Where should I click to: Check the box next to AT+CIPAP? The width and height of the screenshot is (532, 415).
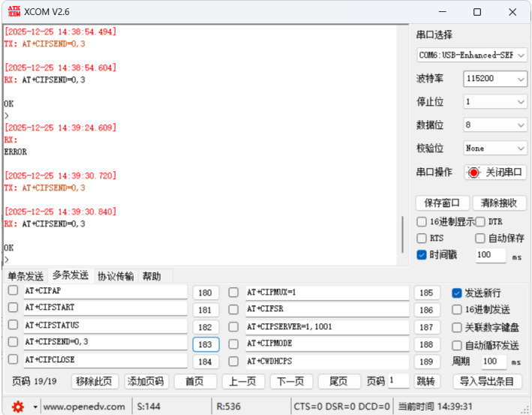(x=13, y=290)
